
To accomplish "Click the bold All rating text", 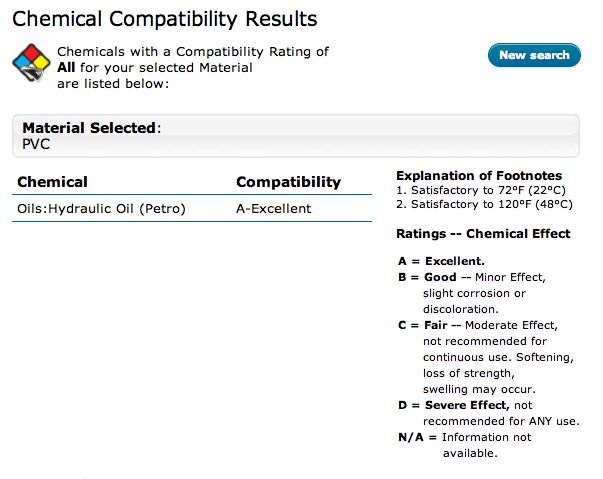I will coord(66,68).
